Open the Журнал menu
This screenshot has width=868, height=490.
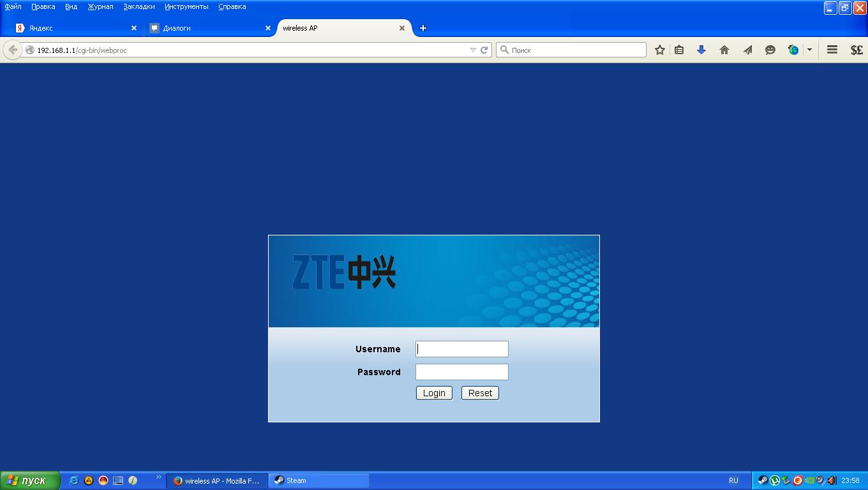100,6
